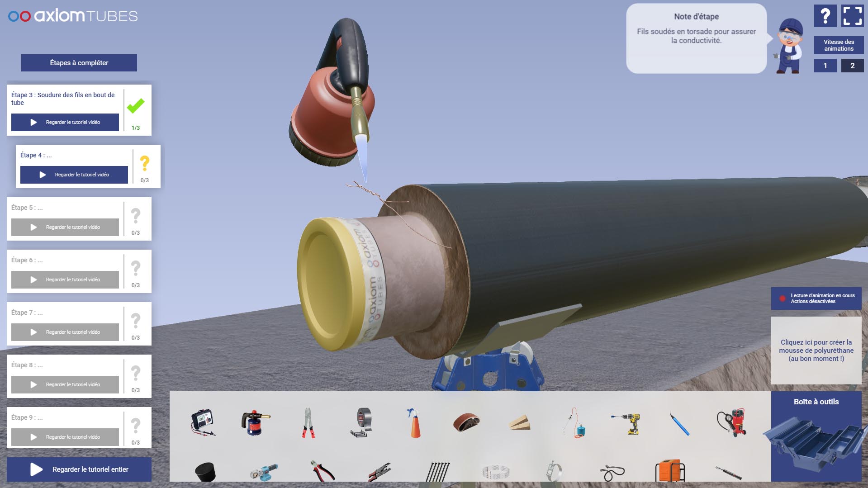Set animation speed to 1
868x488 pixels.
tap(825, 66)
